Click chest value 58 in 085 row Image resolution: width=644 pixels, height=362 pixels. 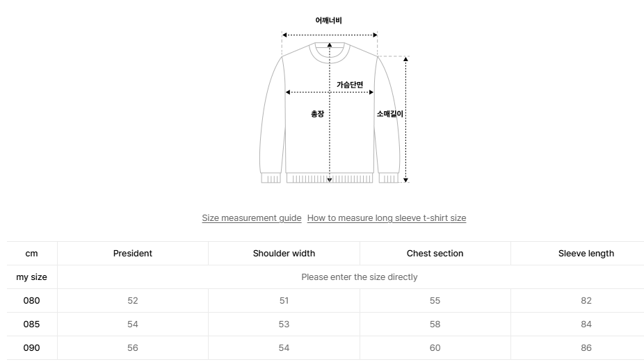coord(435,324)
